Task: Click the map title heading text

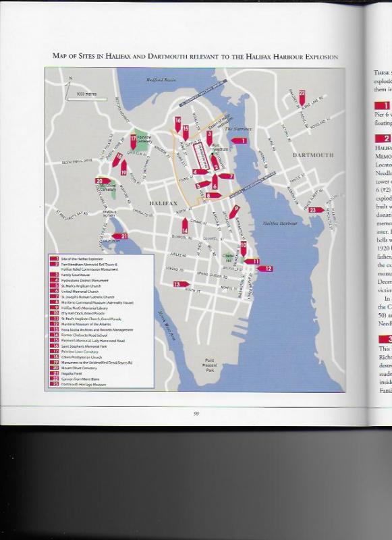Action: (195, 56)
